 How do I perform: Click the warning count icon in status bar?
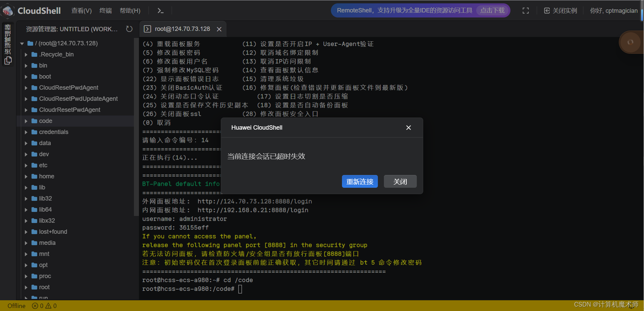[48, 306]
